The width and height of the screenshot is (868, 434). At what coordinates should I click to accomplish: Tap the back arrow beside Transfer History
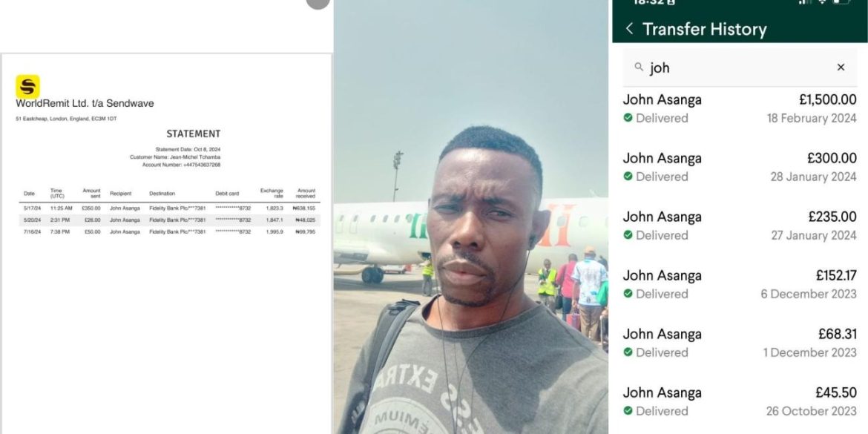click(x=629, y=28)
